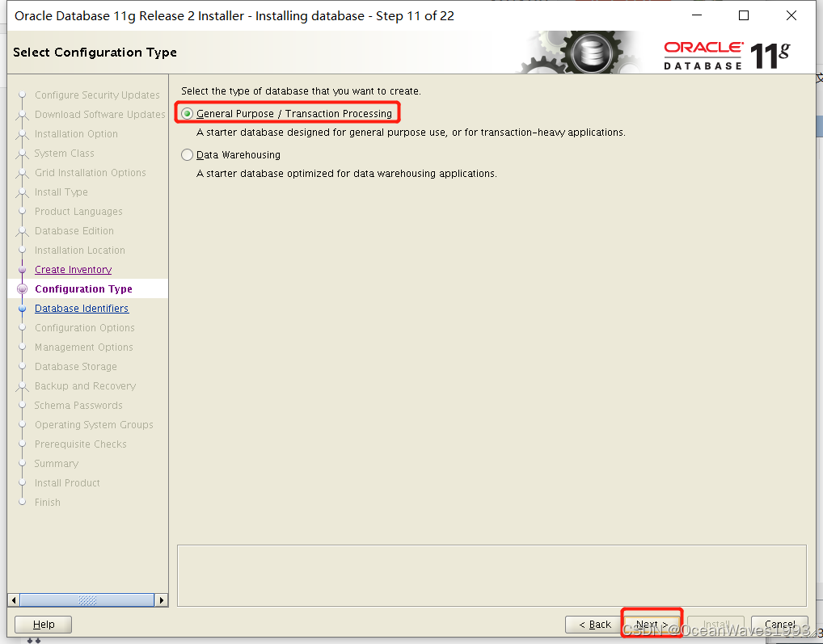Click the System Class step

[x=64, y=154]
